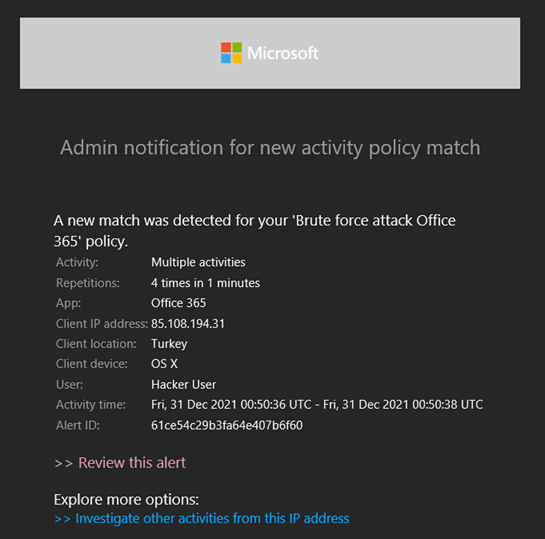
Task: Click the Turkey client location value
Action: pos(169,344)
